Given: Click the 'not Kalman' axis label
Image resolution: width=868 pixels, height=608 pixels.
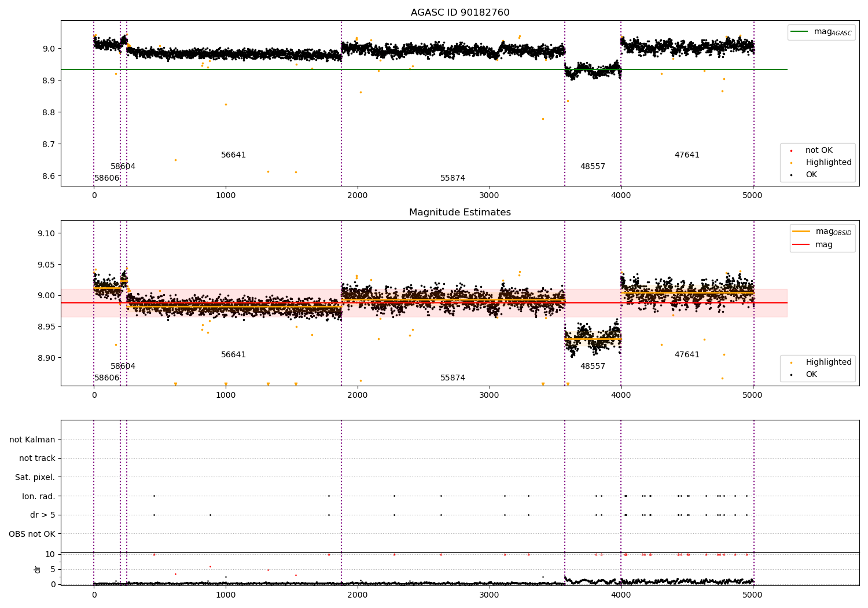Looking at the screenshot, I should [x=32, y=440].
